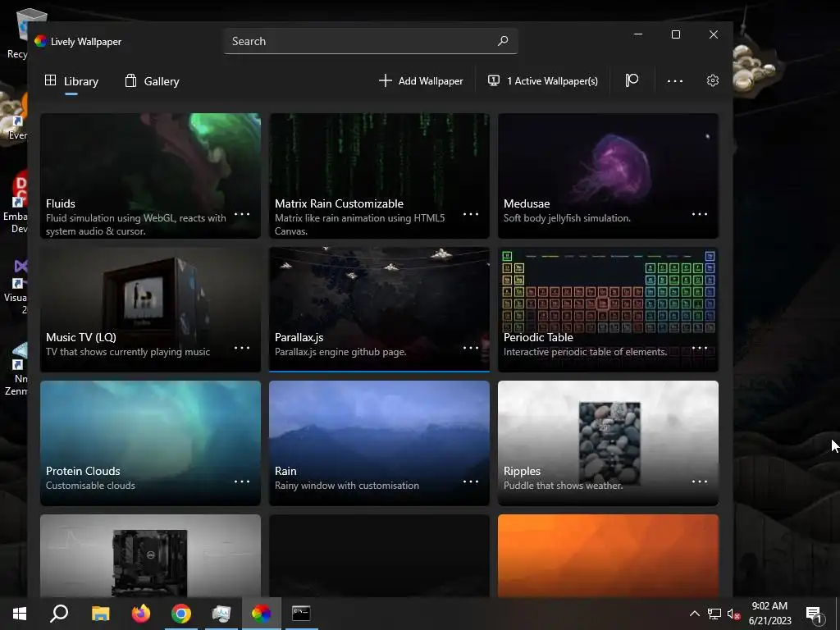
Task: Switch to the Gallery tab
Action: click(x=152, y=81)
